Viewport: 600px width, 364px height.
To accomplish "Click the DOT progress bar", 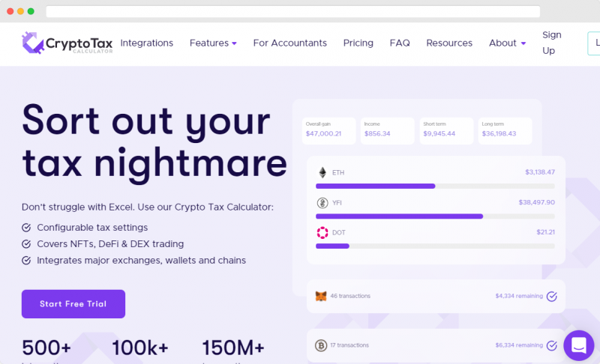I will point(435,246).
